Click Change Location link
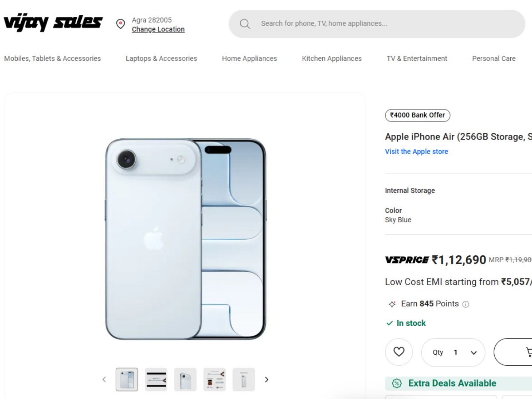The image size is (532, 399). (158, 29)
